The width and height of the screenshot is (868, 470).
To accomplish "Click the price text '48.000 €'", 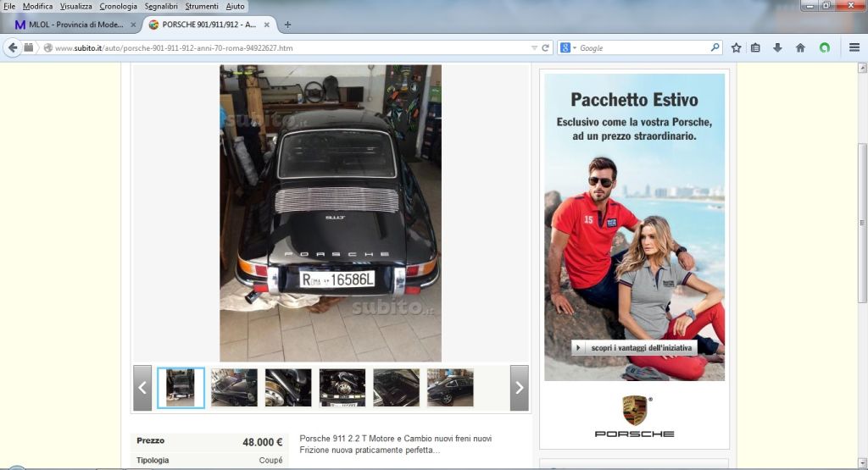I will [x=263, y=442].
